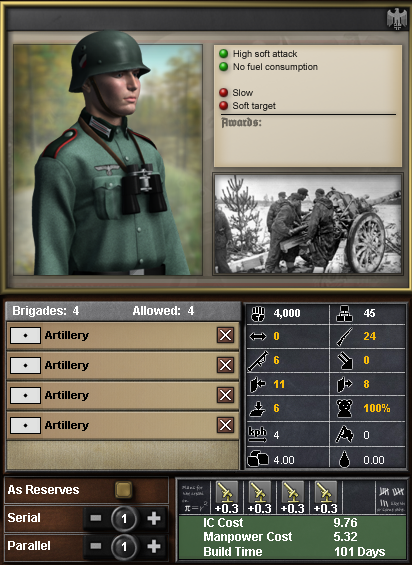412x565 pixels.
Task: Click the soft attack rifle icon
Action: (345, 337)
